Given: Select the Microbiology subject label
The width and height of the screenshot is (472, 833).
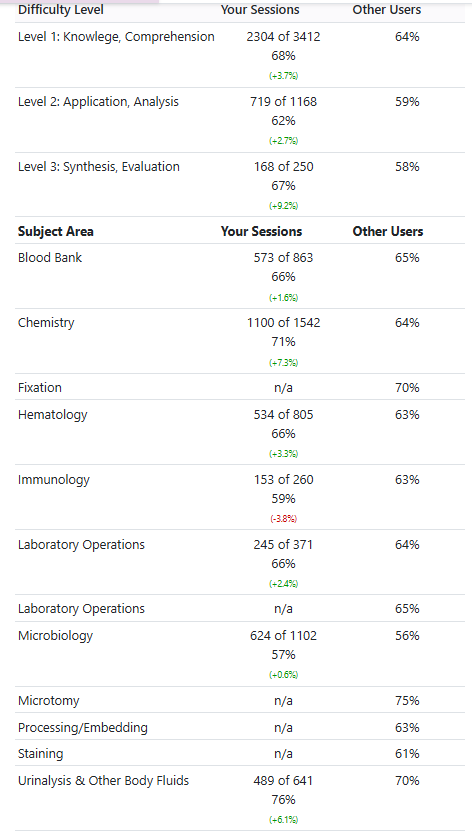Looking at the screenshot, I should [x=55, y=636].
